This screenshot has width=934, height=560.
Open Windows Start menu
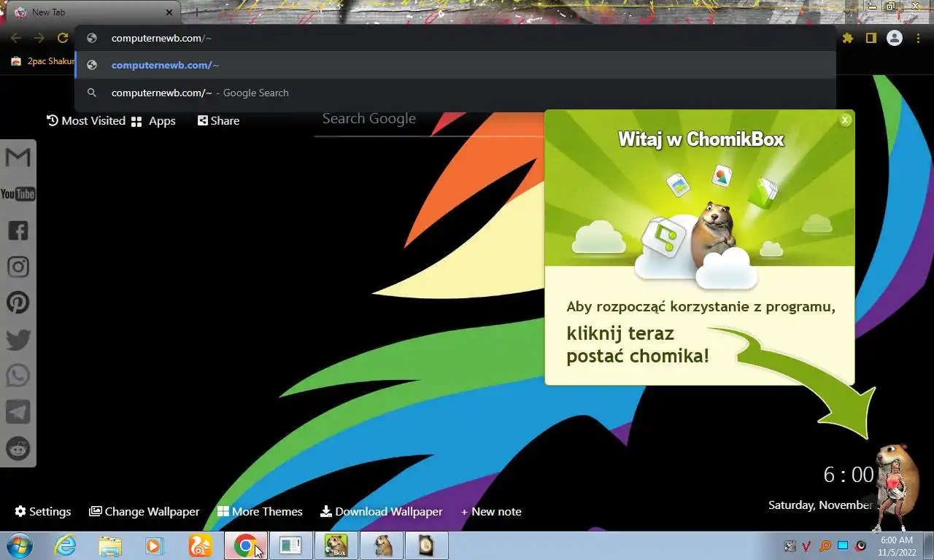click(20, 545)
